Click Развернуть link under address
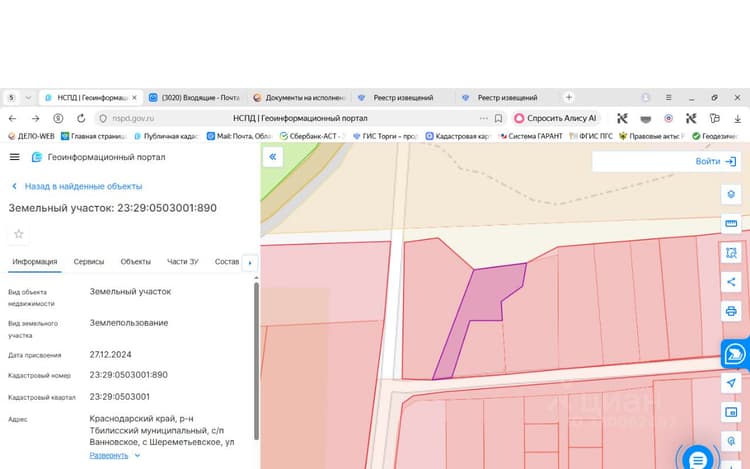 tap(109, 456)
